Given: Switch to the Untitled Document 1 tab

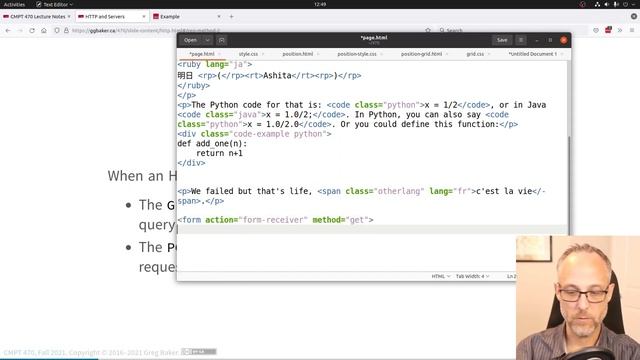Looking at the screenshot, I should 532,54.
